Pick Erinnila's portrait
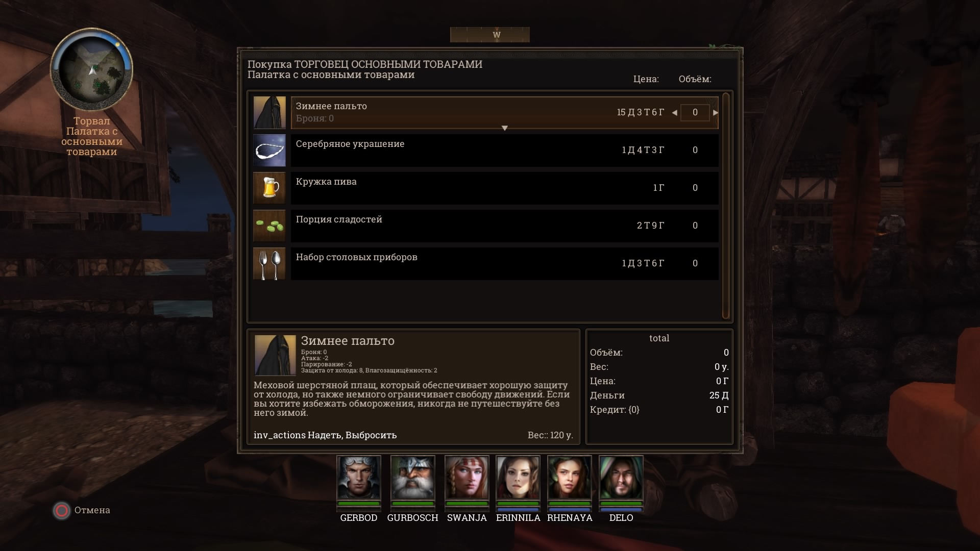The height and width of the screenshot is (551, 980). pyautogui.click(x=518, y=478)
